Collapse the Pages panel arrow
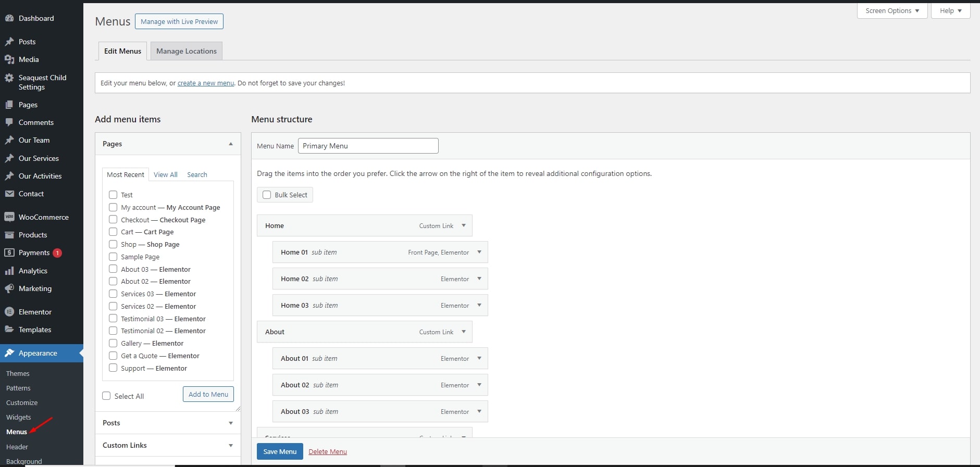The width and height of the screenshot is (980, 467). [x=231, y=144]
